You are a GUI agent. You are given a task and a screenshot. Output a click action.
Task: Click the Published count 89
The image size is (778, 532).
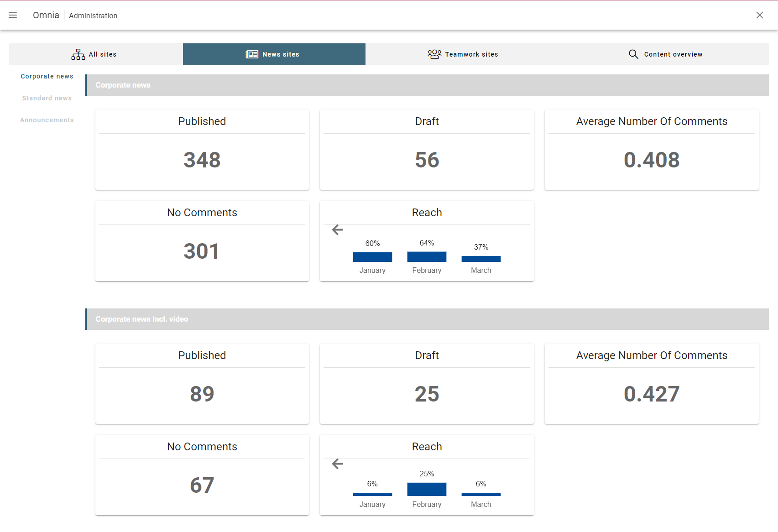(202, 394)
